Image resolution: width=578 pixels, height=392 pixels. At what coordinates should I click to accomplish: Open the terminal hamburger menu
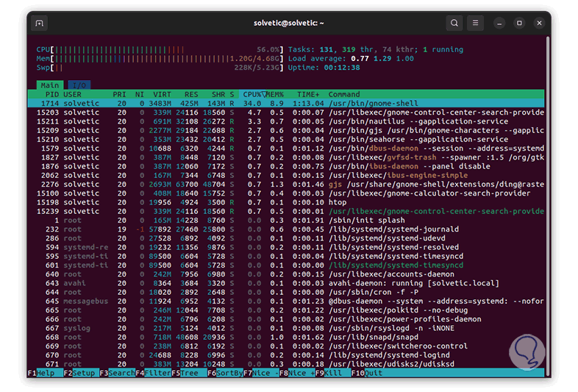(475, 24)
